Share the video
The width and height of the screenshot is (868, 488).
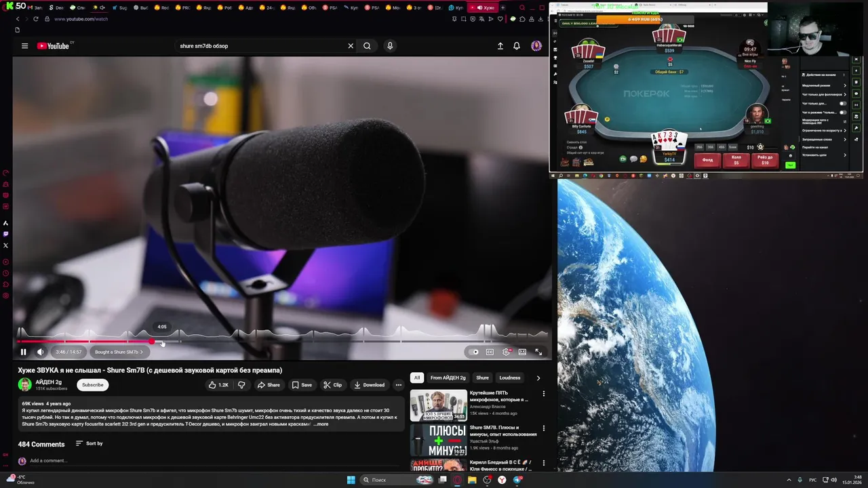coord(269,385)
